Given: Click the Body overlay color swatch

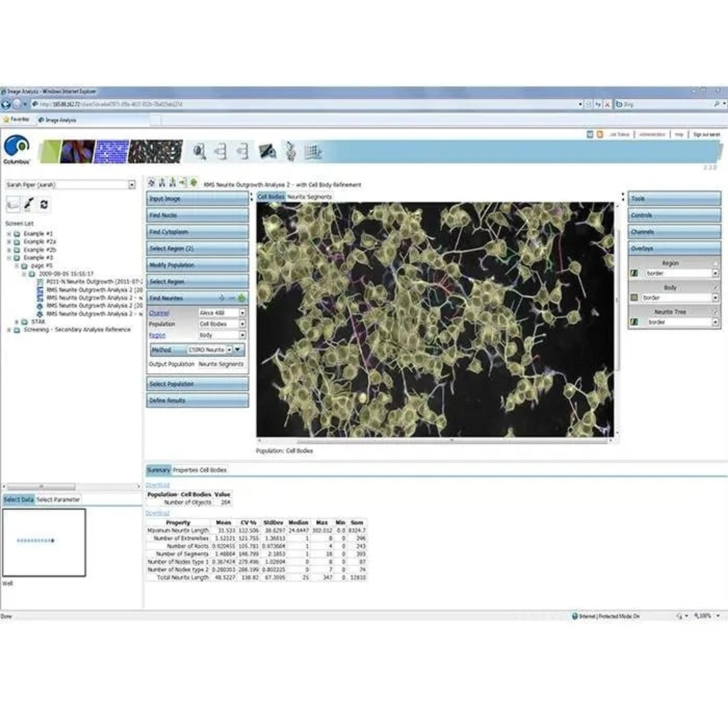Looking at the screenshot, I should pos(634,298).
